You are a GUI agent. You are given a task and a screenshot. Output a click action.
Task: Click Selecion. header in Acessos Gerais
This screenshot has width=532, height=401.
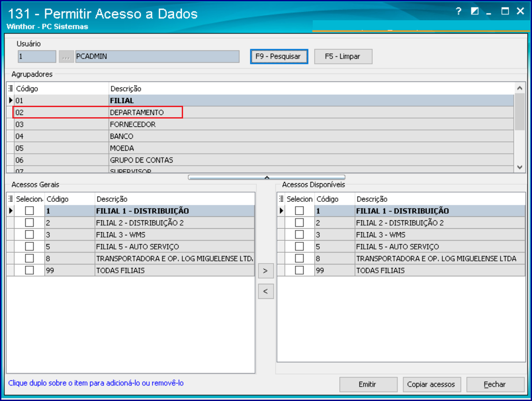30,199
